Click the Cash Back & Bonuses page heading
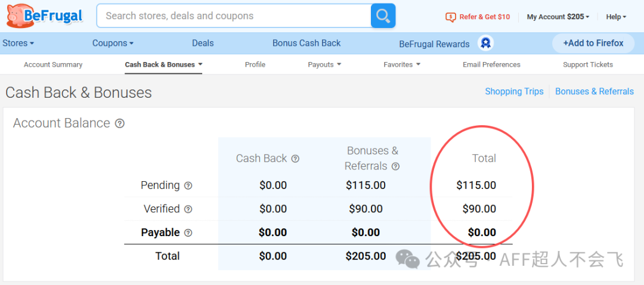The image size is (644, 285). (x=79, y=92)
